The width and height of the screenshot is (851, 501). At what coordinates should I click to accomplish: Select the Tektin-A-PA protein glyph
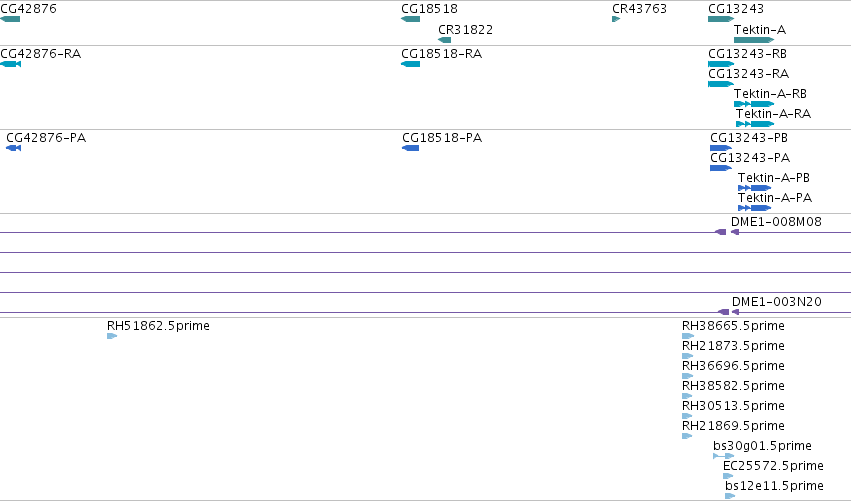[x=755, y=208]
